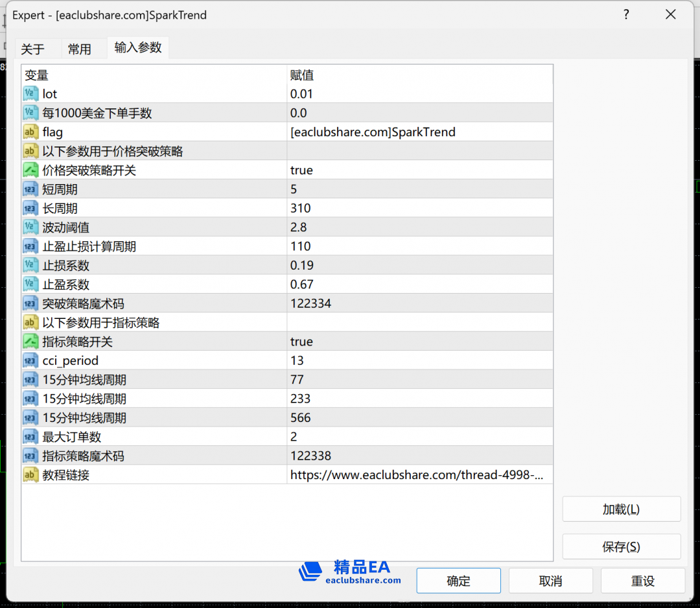Click the 重设 reset button
The height and width of the screenshot is (608, 700).
pyautogui.click(x=643, y=581)
